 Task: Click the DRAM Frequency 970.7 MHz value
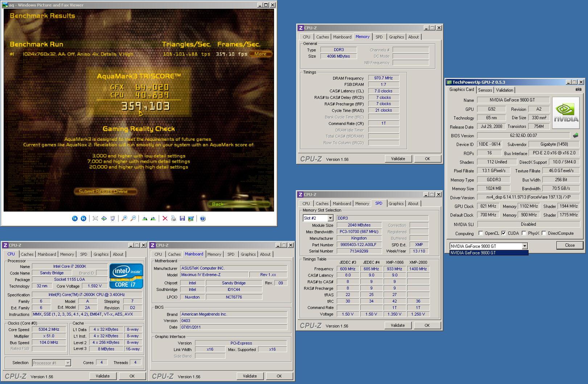coord(384,78)
